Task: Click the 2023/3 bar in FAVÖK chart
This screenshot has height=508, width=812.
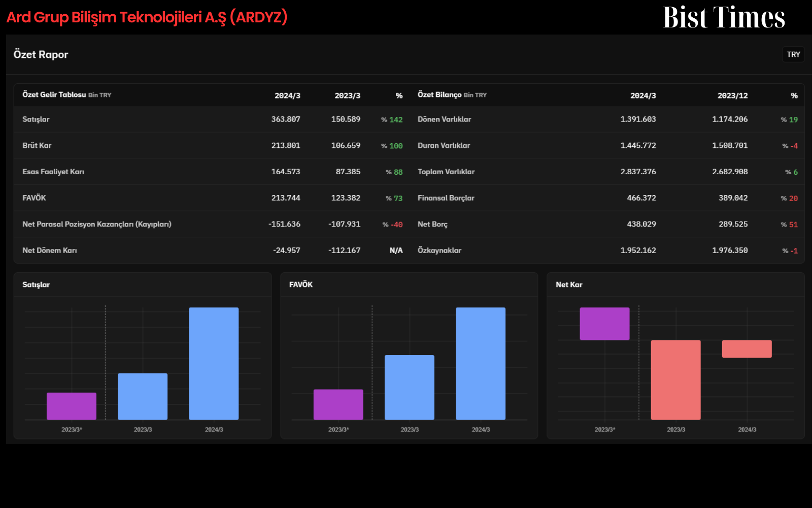Action: pos(410,388)
